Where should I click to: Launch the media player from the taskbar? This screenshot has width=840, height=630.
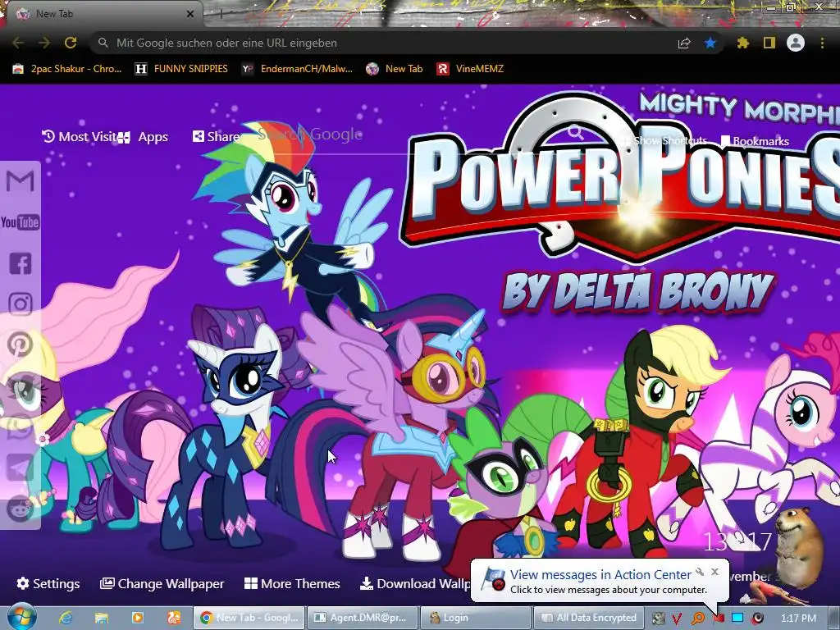pyautogui.click(x=138, y=618)
